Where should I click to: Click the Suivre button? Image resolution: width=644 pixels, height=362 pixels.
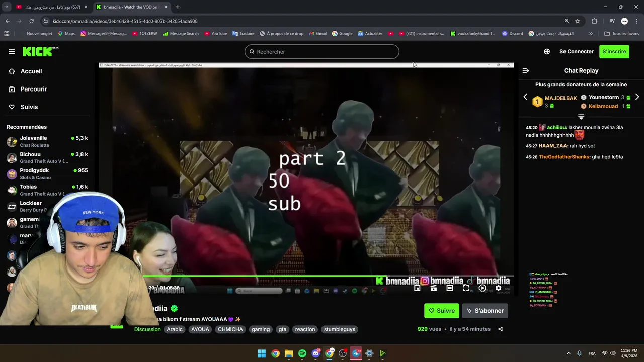(442, 311)
